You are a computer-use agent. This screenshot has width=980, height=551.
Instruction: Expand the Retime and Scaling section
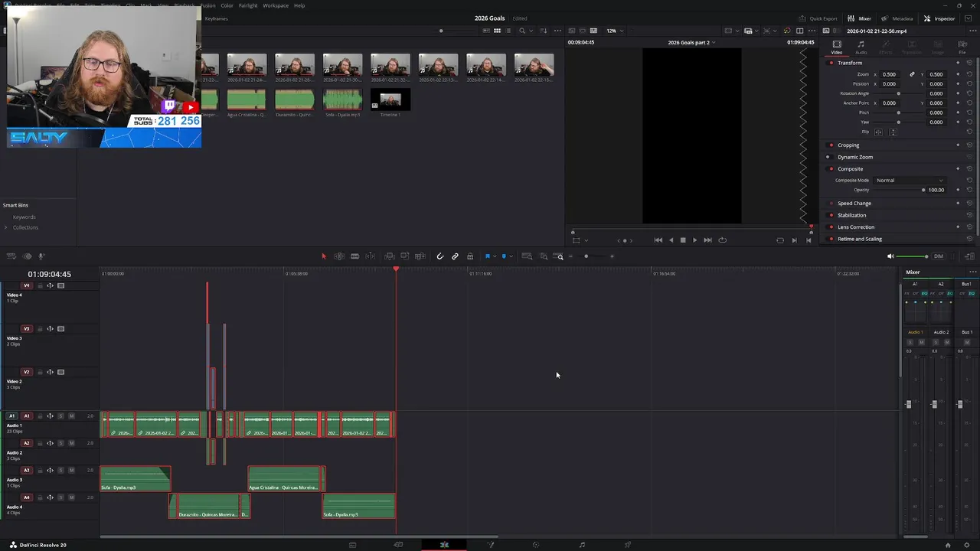point(860,239)
